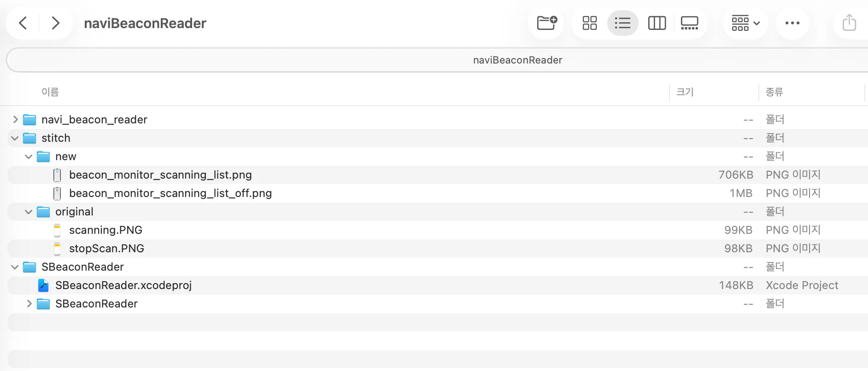Expand the nested SBeaconReader subfolder
This screenshot has height=371, width=868.
click(x=29, y=304)
